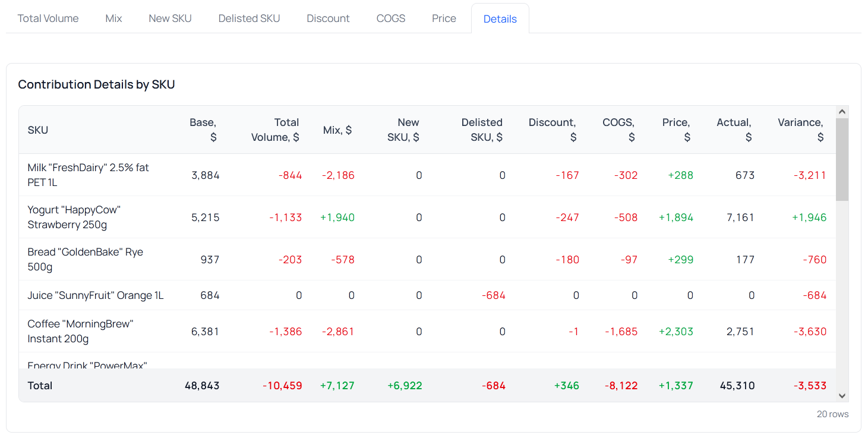
Task: Open the Mix tab
Action: (113, 18)
